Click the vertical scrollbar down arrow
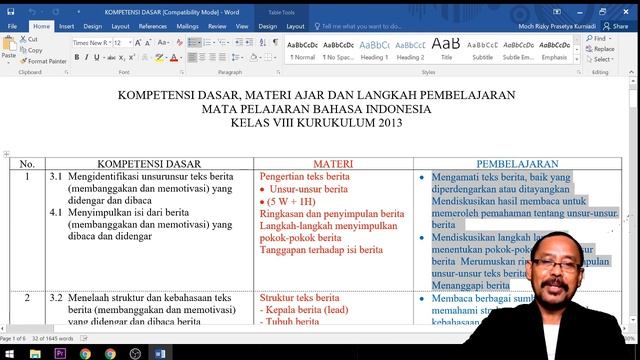The height and width of the screenshot is (360, 640). point(633,320)
